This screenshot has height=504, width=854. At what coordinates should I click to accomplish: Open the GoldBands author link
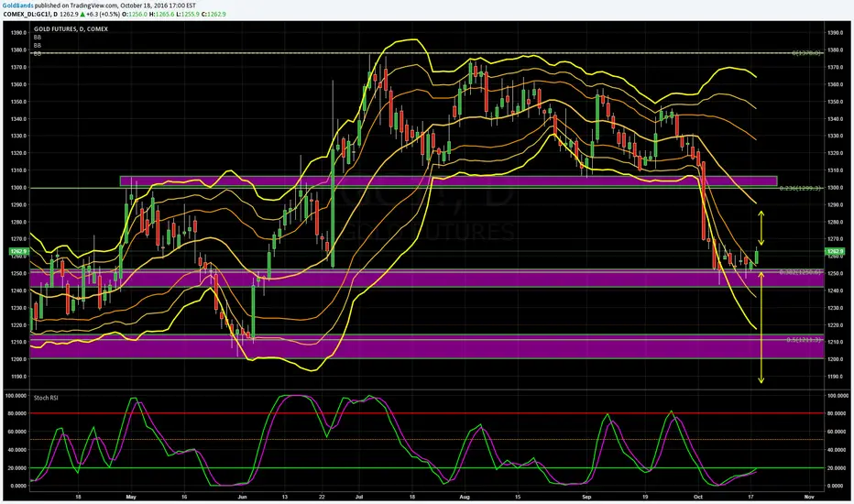(18, 5)
